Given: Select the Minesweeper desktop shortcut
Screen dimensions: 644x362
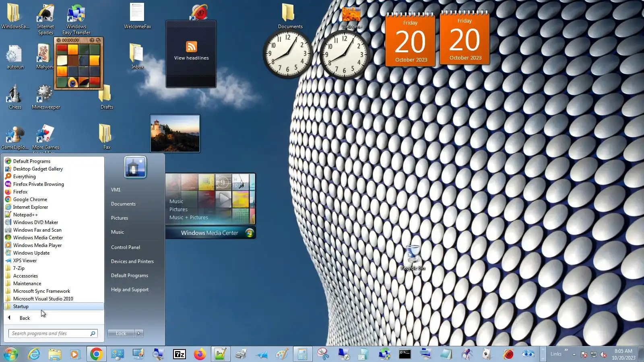Looking at the screenshot, I should click(x=45, y=97).
